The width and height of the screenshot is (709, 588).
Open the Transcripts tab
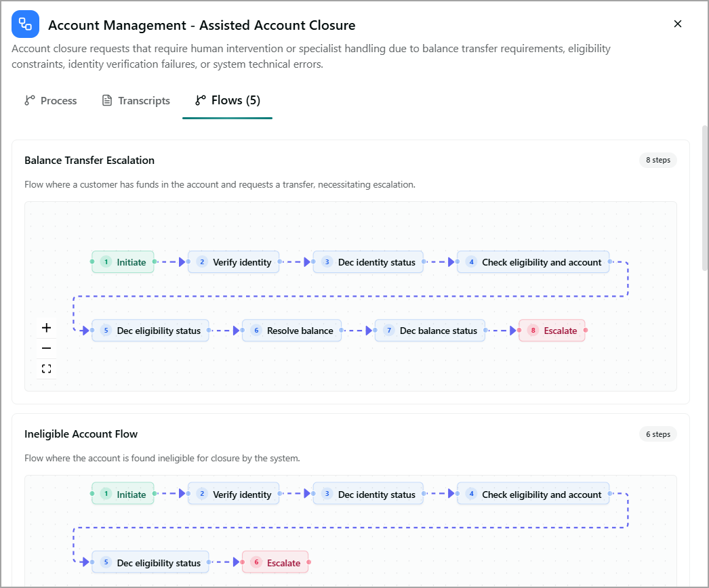[x=136, y=100]
